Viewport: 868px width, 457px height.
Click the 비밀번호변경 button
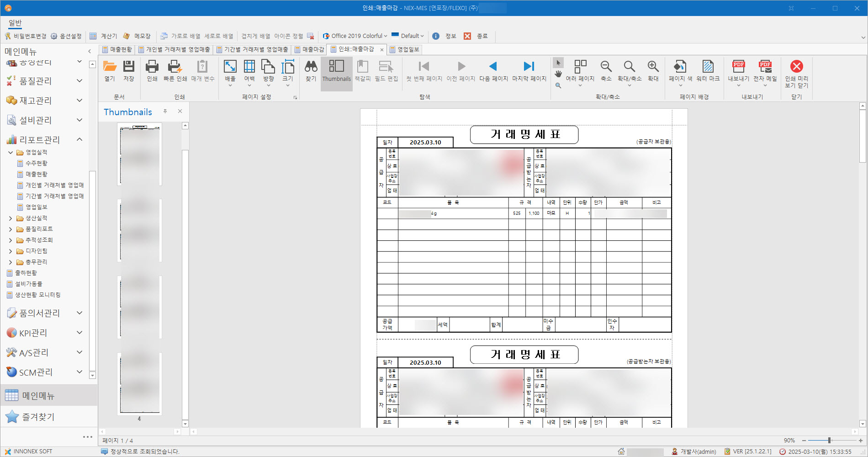[x=26, y=36]
